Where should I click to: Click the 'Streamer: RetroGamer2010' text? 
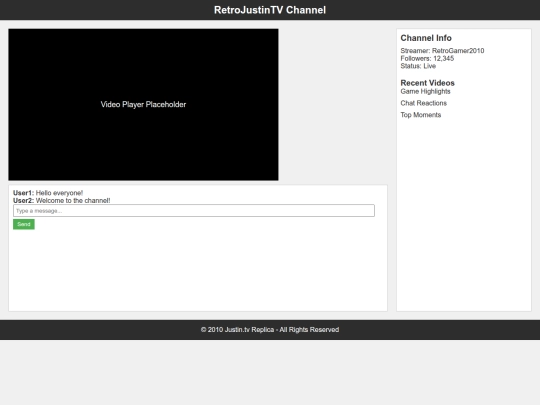[x=442, y=51]
